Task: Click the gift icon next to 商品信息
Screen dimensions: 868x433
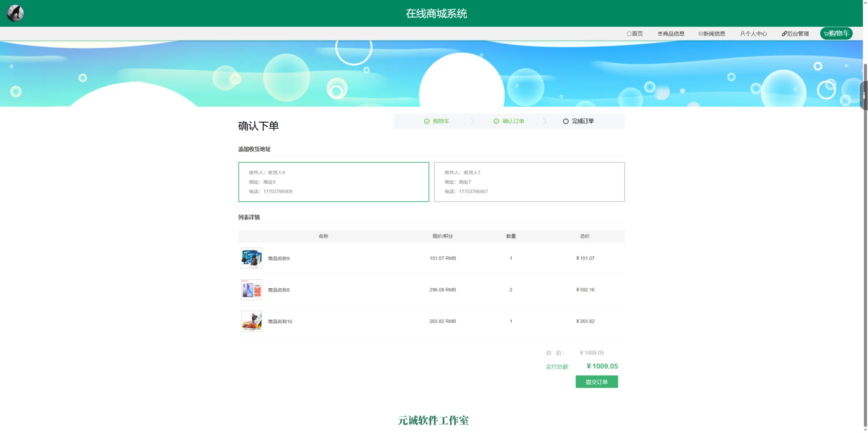Action: click(x=660, y=34)
